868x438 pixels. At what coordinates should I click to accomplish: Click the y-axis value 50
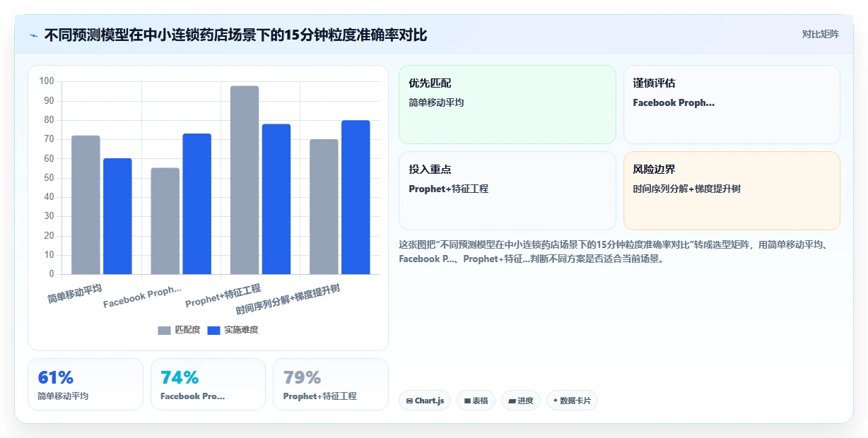click(x=49, y=178)
